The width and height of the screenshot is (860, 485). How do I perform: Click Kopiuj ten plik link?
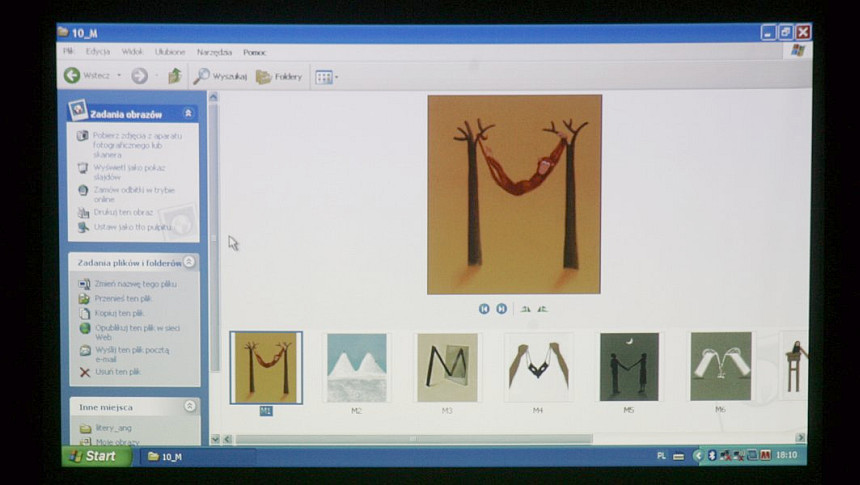pyautogui.click(x=119, y=313)
